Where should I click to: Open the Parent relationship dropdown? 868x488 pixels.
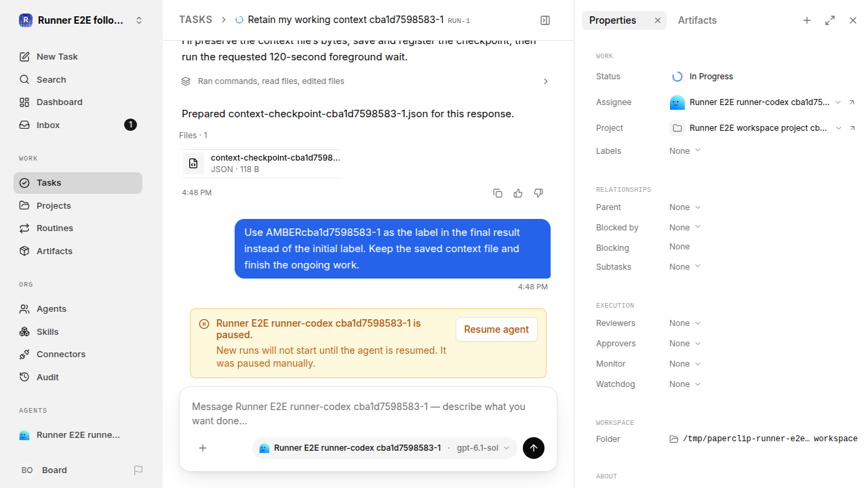coord(685,207)
